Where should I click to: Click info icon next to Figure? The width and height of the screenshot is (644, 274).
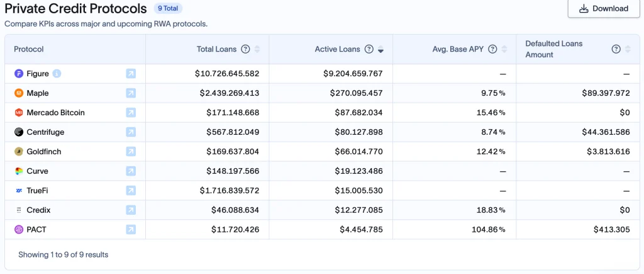(57, 74)
